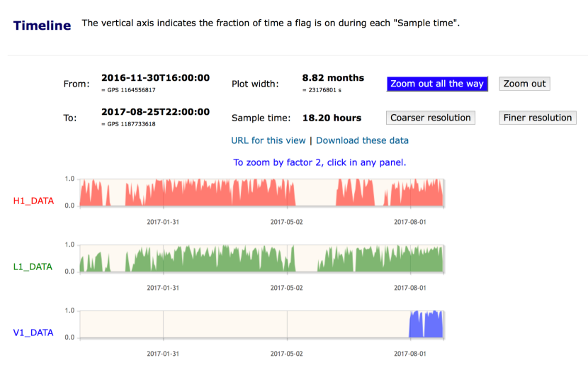Zoom into the green L1_DATA timeline panel
588x375 pixels.
tap(262, 259)
